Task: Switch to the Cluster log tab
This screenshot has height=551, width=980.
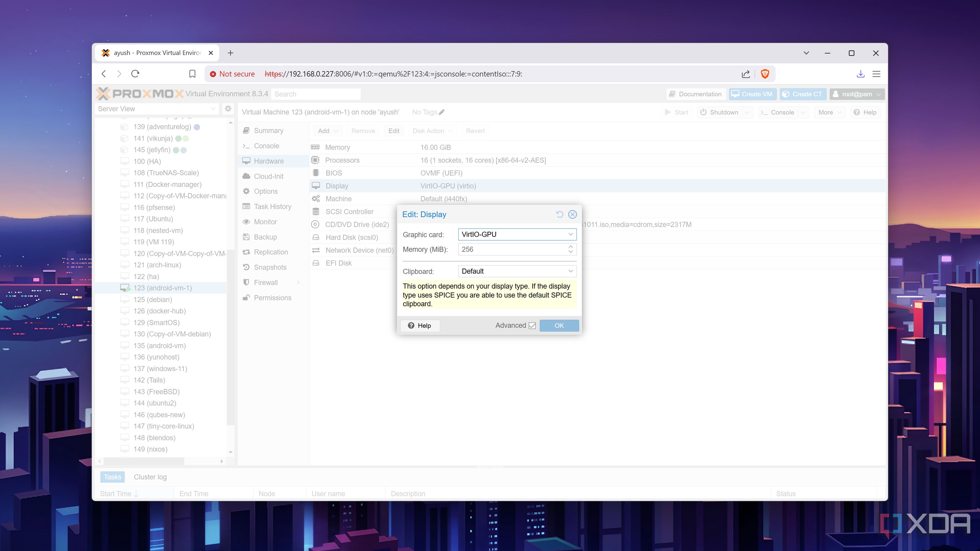Action: 150,477
